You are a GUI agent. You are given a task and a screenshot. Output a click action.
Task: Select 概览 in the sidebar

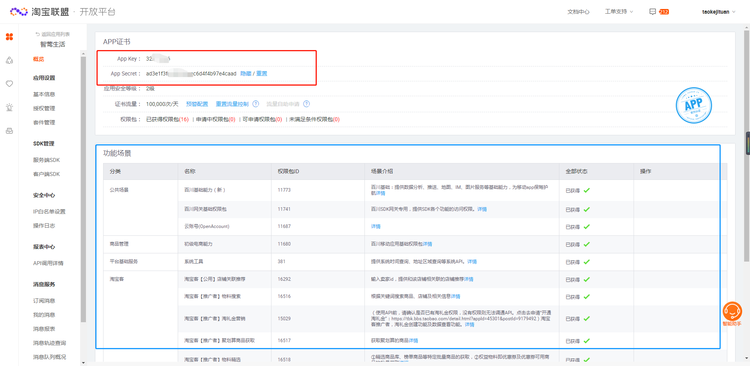click(x=38, y=59)
